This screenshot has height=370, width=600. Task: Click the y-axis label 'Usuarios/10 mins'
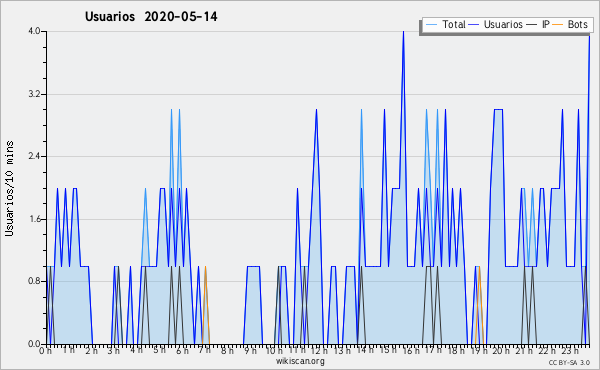[x=10, y=188]
